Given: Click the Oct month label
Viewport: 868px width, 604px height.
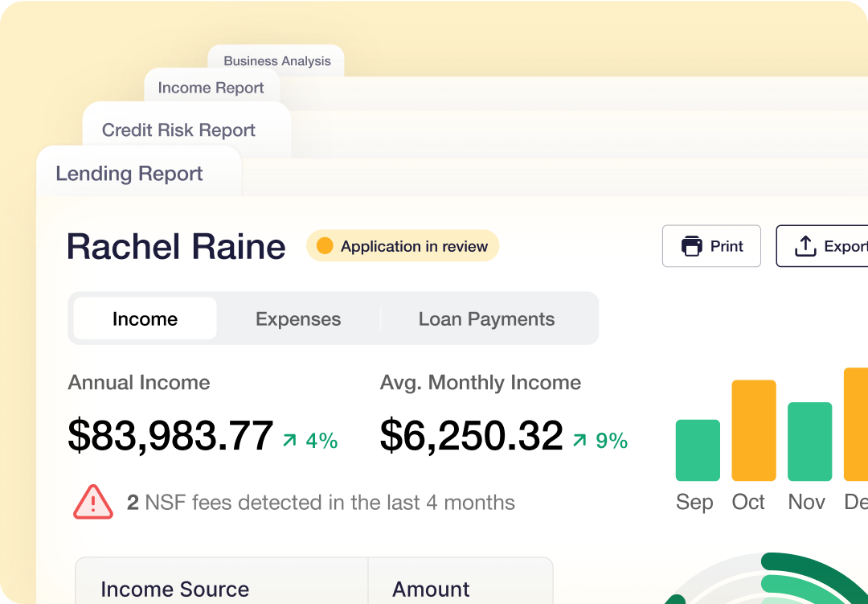Looking at the screenshot, I should (748, 502).
